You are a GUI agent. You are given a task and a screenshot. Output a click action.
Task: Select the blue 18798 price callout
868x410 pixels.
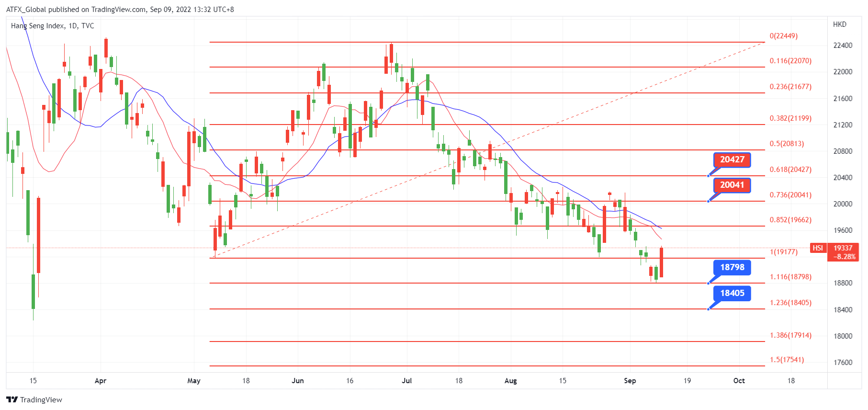point(732,267)
